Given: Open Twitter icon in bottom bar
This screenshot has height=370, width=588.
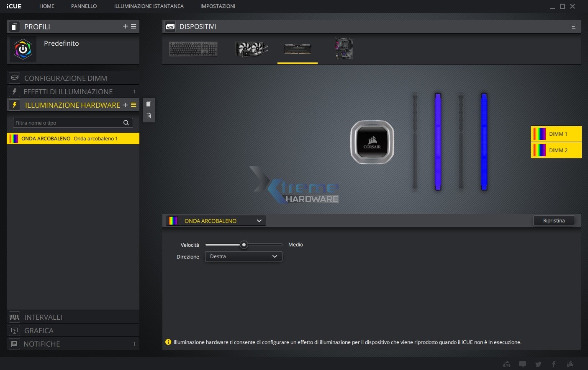Looking at the screenshot, I should point(538,364).
